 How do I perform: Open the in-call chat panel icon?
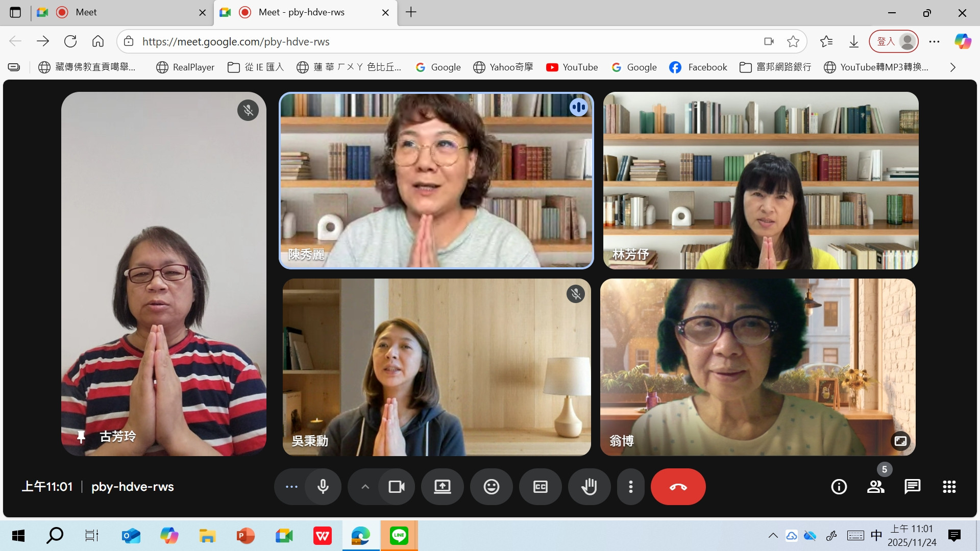tap(912, 487)
